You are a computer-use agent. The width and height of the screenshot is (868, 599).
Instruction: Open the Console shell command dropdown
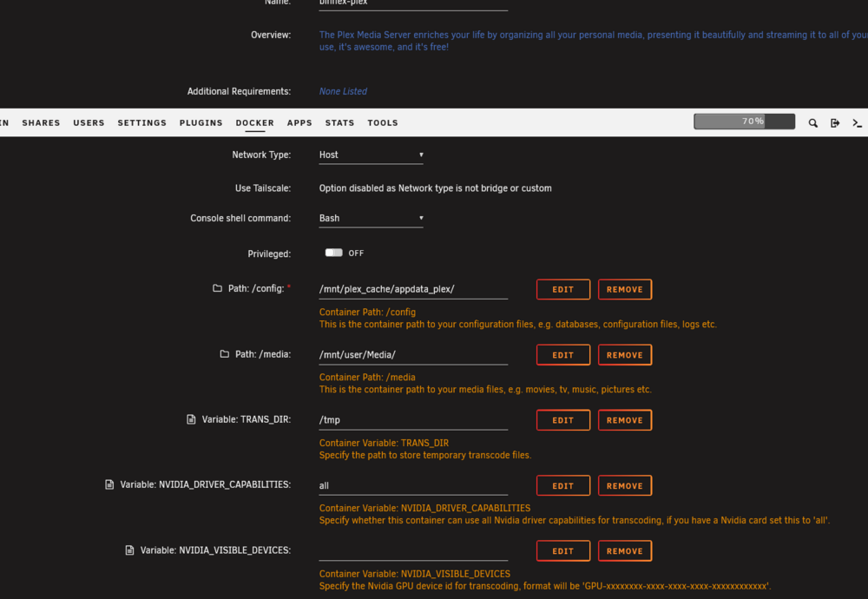pyautogui.click(x=371, y=218)
